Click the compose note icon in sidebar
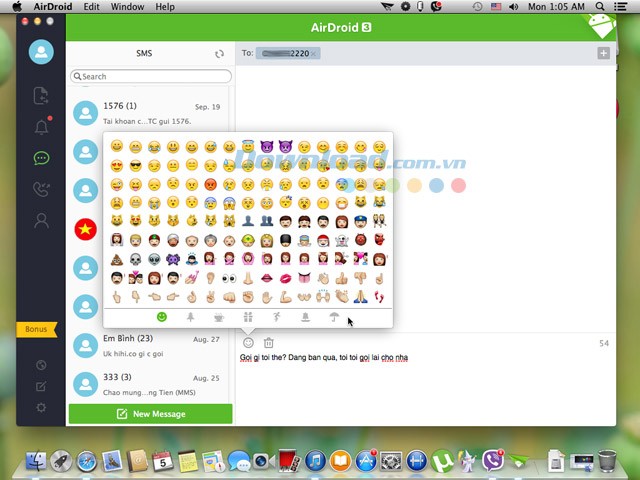This screenshot has height=480, width=640. (41, 386)
